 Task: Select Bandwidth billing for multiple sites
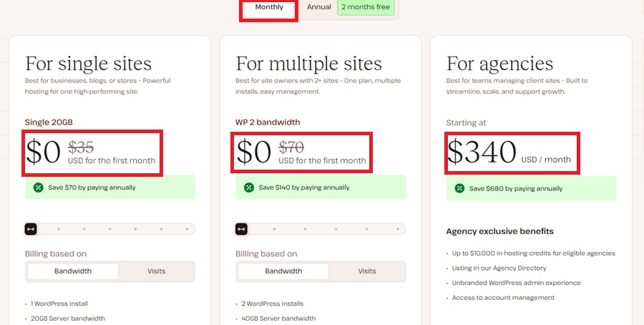point(283,271)
